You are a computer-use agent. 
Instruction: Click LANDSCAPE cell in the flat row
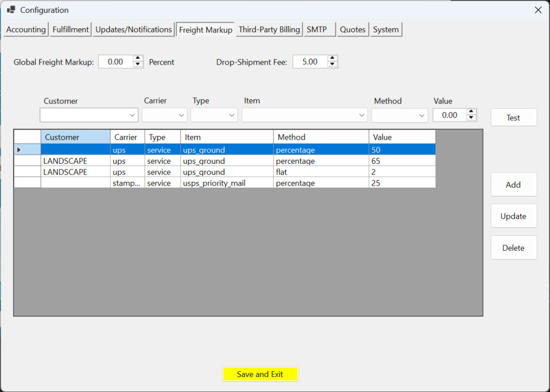[x=75, y=172]
